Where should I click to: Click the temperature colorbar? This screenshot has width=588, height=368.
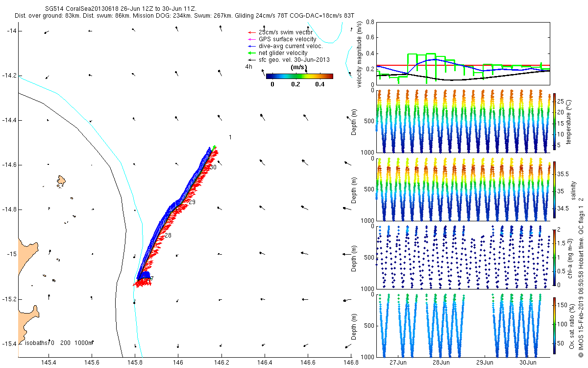[554, 121]
